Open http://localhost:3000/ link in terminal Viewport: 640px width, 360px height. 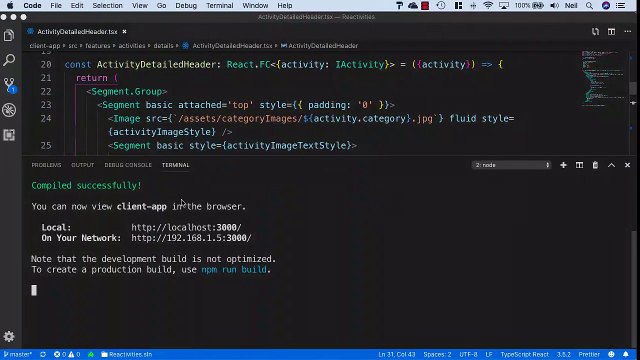186,227
